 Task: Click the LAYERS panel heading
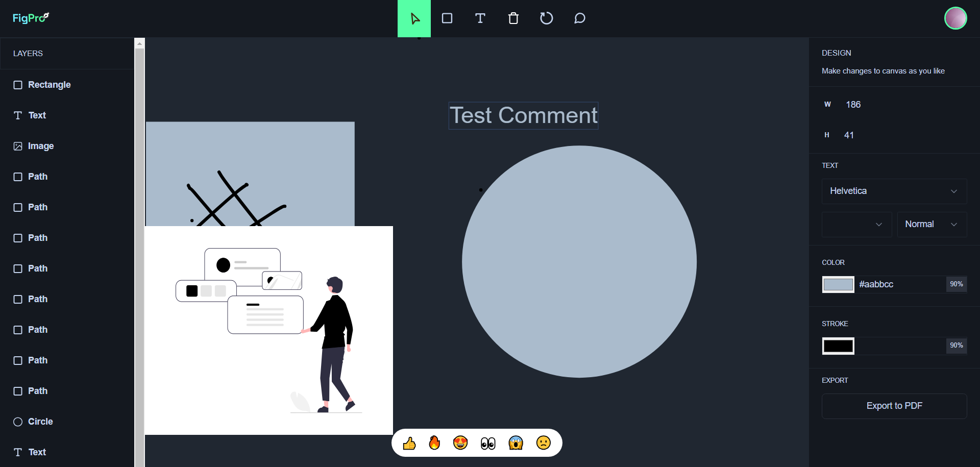point(28,54)
